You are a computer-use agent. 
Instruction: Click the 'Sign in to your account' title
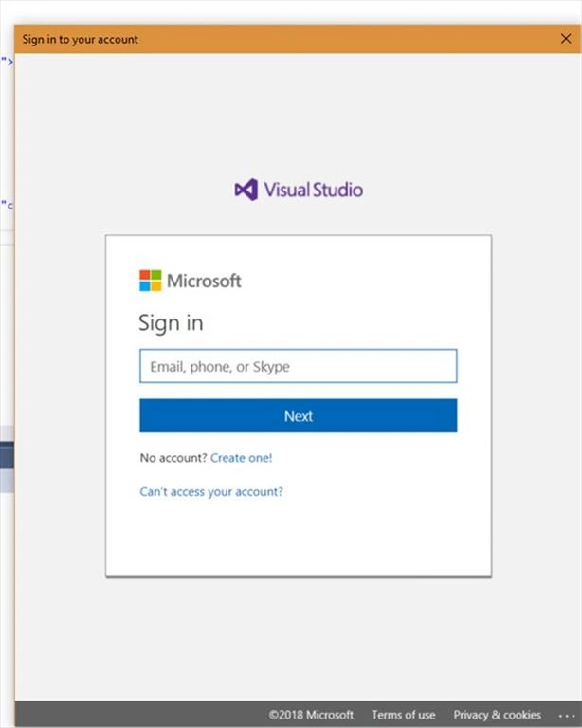coord(81,40)
